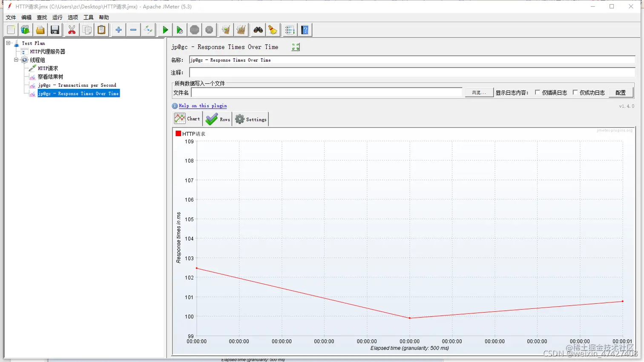Click the Toggle enable/disable icon
This screenshot has height=362, width=644.
[148, 30]
